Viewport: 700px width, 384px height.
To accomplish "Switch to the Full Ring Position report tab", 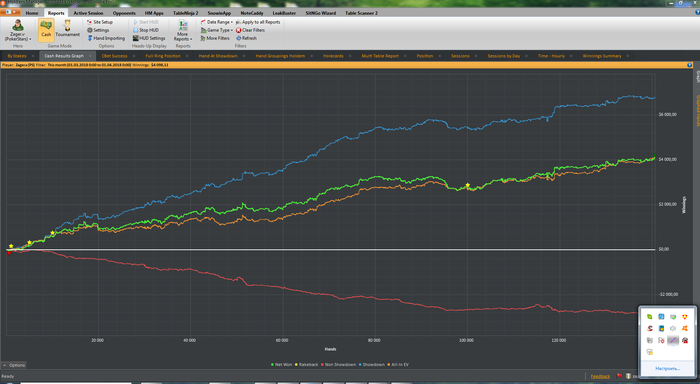I will (x=163, y=56).
